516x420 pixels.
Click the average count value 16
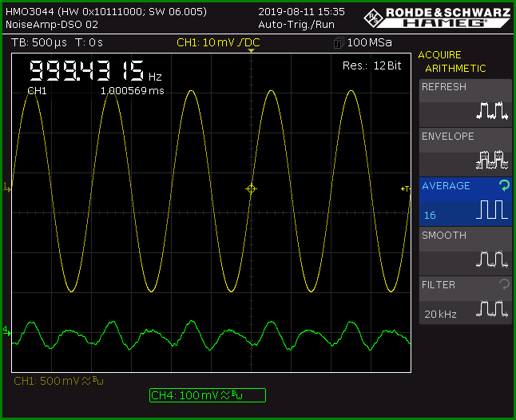[x=430, y=216]
